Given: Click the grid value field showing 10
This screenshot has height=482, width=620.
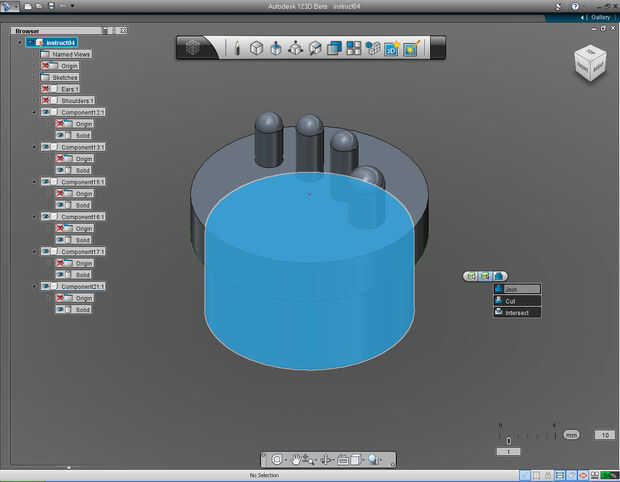Looking at the screenshot, I should pyautogui.click(x=605, y=435).
